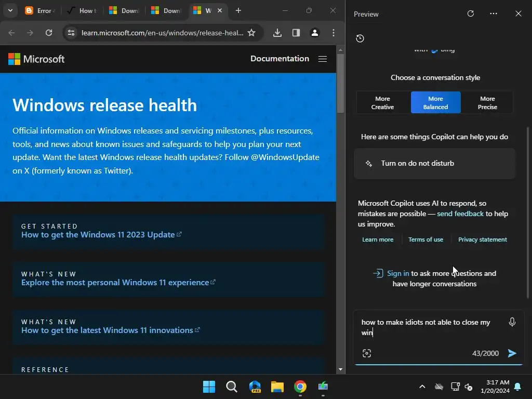Refresh the Copilot Preview pane
This screenshot has height=399, width=532.
pyautogui.click(x=471, y=14)
